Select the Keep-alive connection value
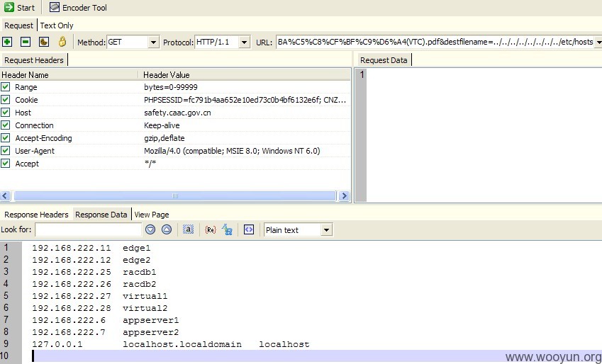Screen dimensions: 602x364 162,125
